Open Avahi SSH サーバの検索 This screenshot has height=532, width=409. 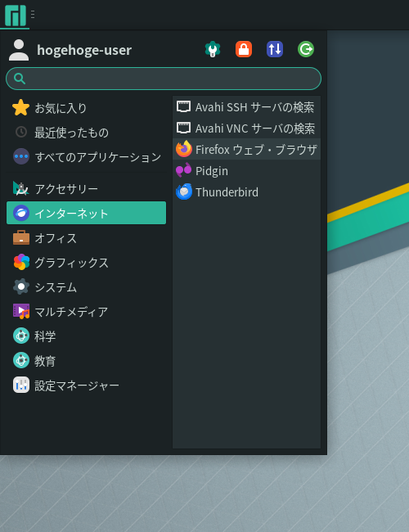246,107
